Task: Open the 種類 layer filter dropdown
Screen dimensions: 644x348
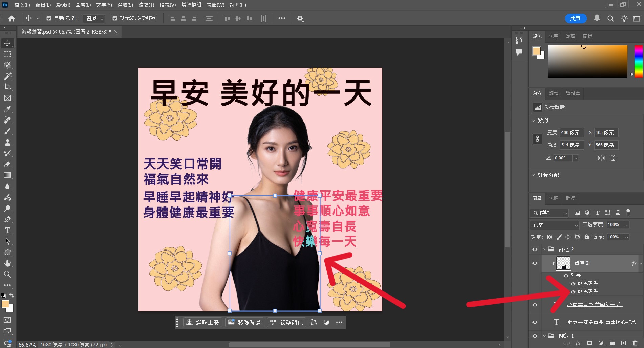Action: [x=549, y=213]
